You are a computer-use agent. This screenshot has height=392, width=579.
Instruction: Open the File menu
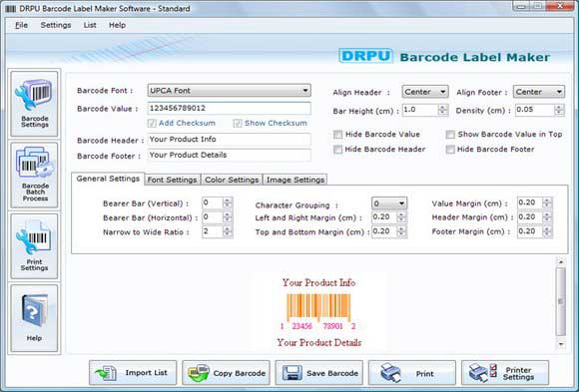21,25
